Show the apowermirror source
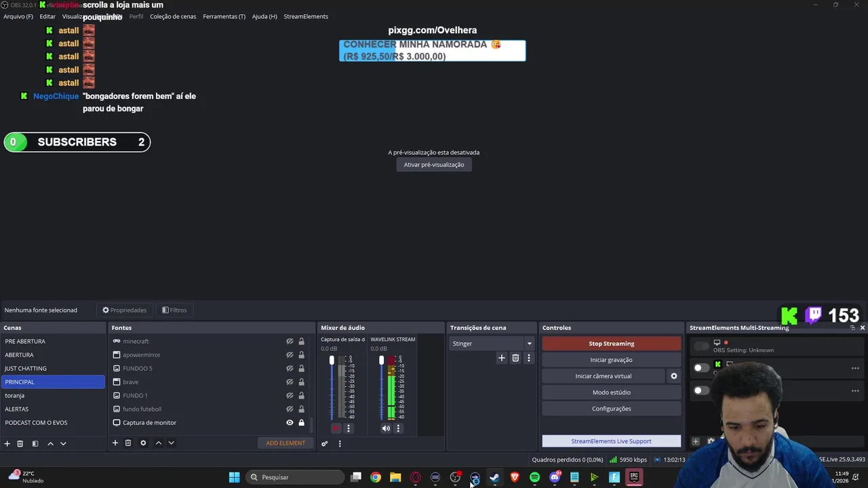The height and width of the screenshot is (488, 868). [x=290, y=355]
